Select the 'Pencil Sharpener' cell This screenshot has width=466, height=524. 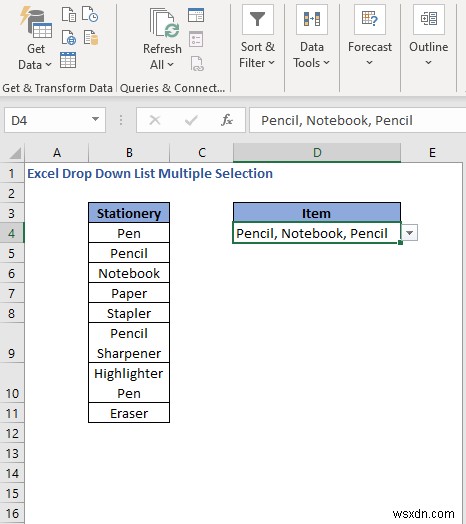[x=129, y=343]
